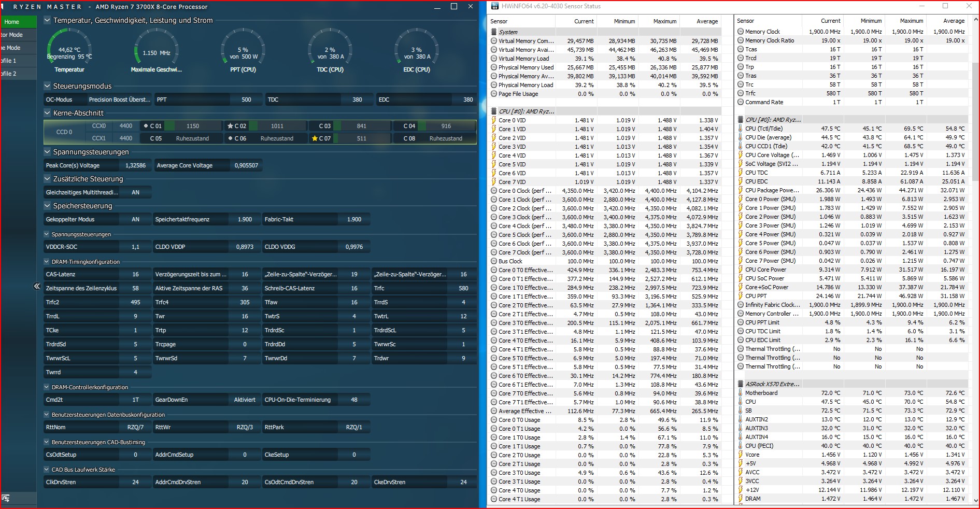Click the lightning icon beside CPU Package Power
The height and width of the screenshot is (509, 980).
click(x=741, y=190)
